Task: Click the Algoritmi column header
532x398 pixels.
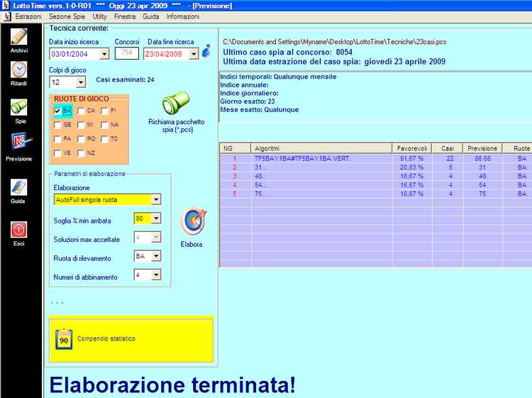Action: [321, 148]
